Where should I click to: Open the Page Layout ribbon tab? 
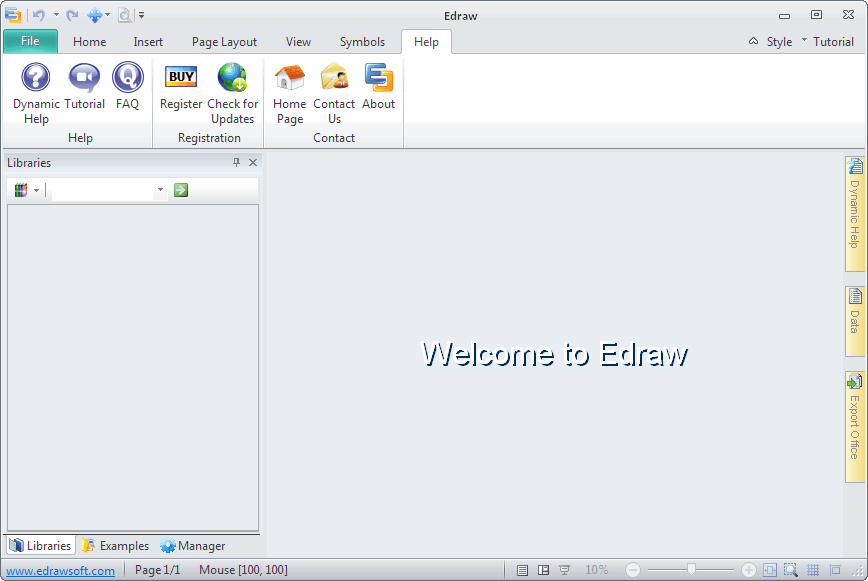coord(224,42)
